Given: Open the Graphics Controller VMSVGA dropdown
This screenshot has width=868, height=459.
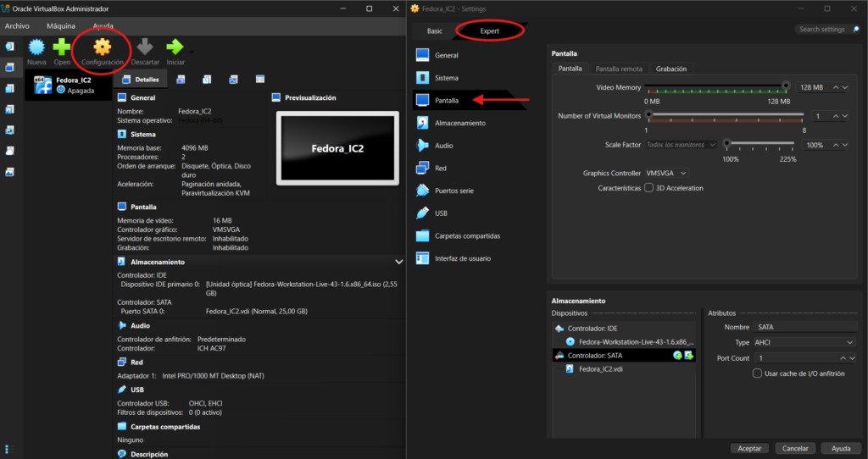Looking at the screenshot, I should [666, 173].
